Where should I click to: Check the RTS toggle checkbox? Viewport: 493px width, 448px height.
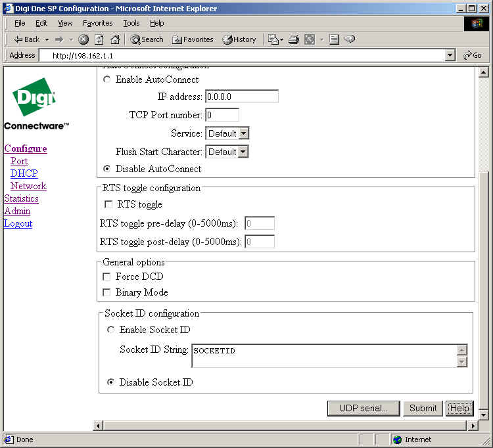108,205
